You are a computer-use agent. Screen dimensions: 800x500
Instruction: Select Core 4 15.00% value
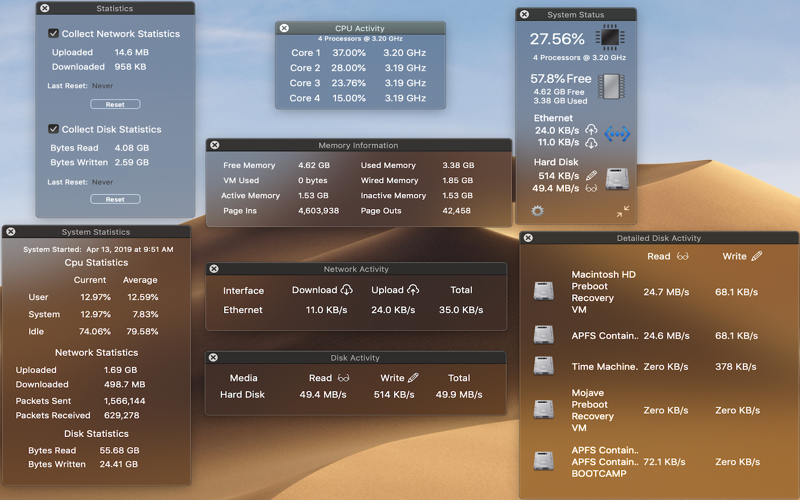click(349, 98)
